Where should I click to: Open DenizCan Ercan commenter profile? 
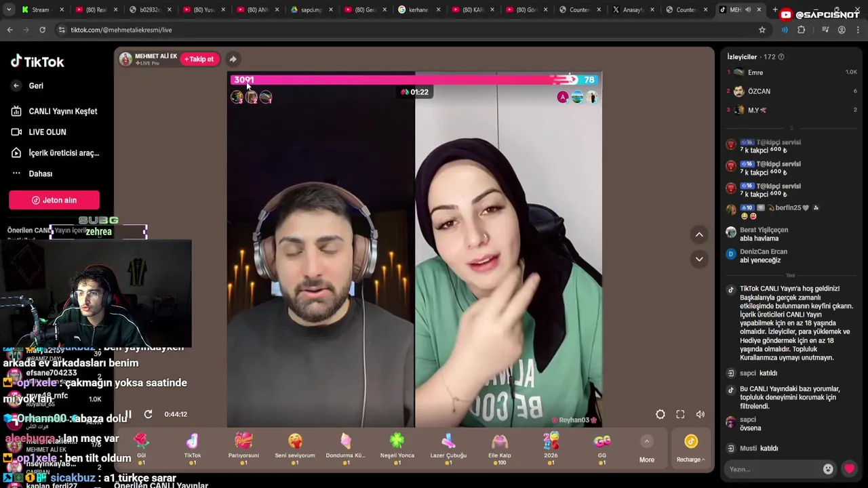(764, 251)
